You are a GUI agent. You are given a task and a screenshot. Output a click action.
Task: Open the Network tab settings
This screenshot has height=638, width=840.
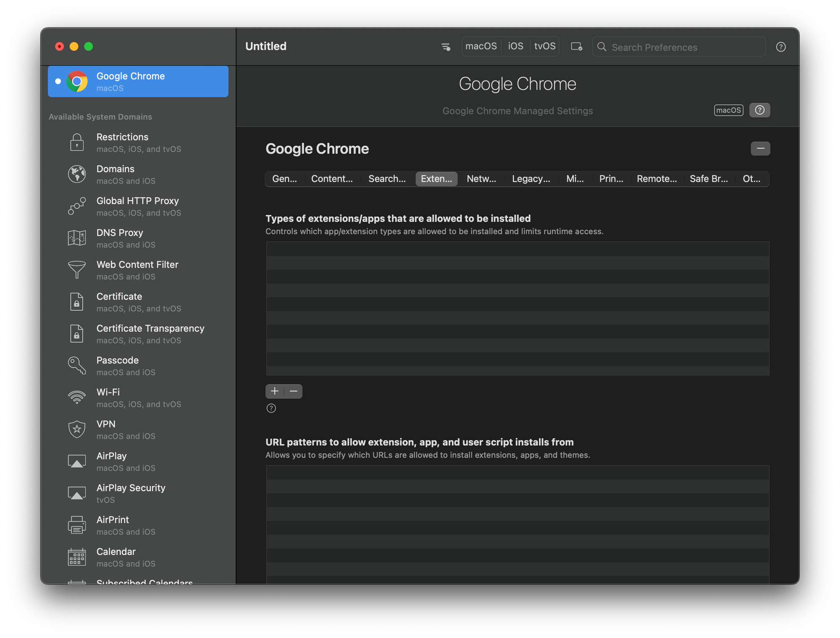click(x=481, y=178)
